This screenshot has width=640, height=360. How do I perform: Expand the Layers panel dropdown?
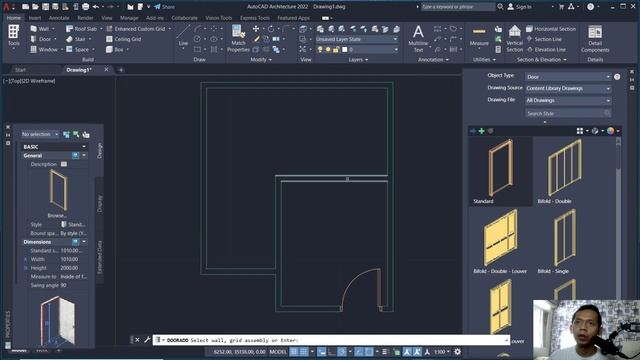[x=358, y=60]
